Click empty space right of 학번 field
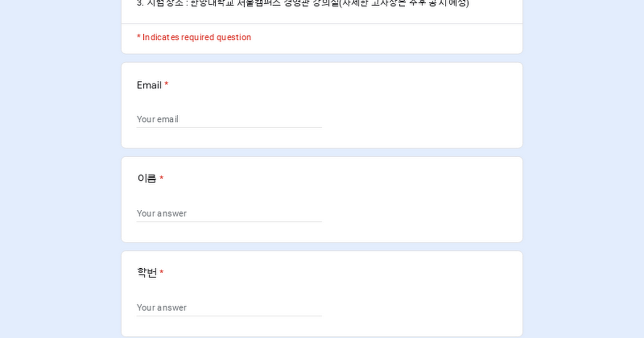The height and width of the screenshot is (338, 644). click(x=419, y=307)
